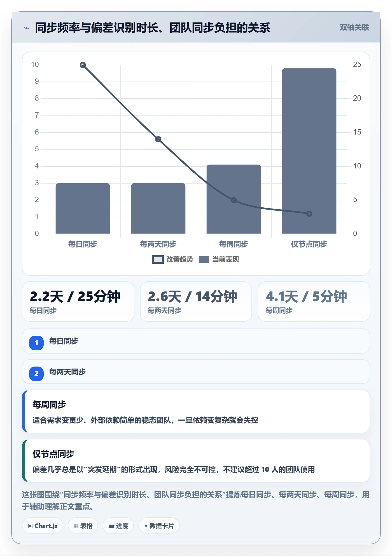Image resolution: width=392 pixels, height=556 pixels.
Task: Click the footer summary paragraph
Action: [x=196, y=501]
